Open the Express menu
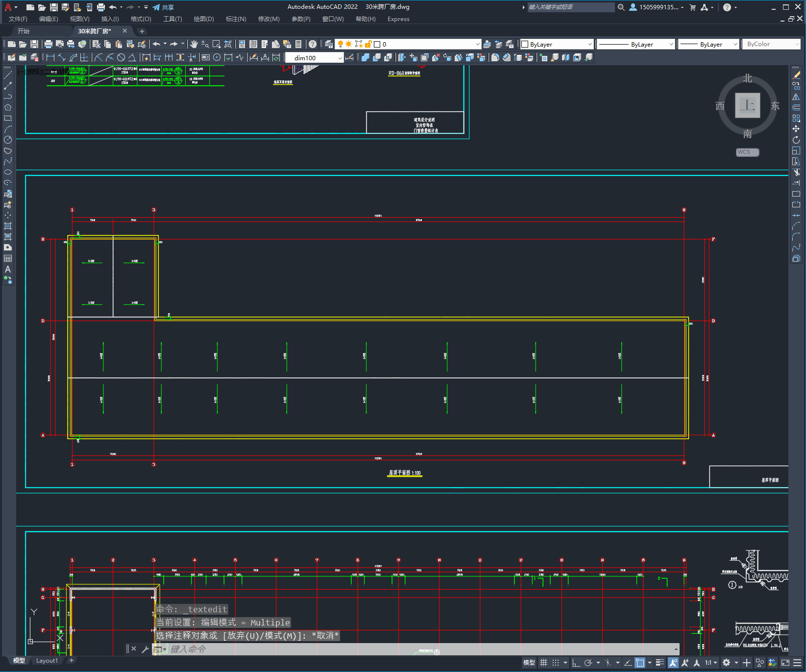The image size is (806, 672). point(398,19)
